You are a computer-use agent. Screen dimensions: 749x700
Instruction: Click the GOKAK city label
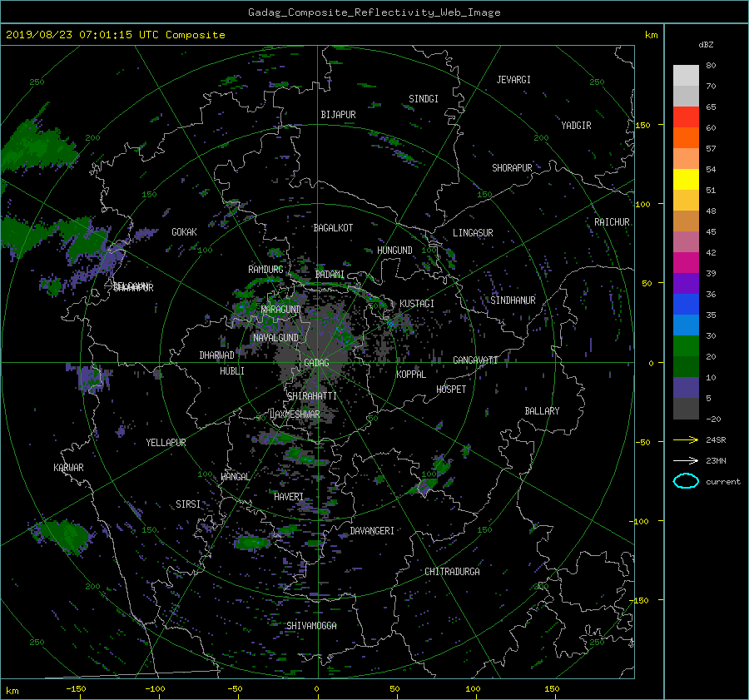point(184,232)
